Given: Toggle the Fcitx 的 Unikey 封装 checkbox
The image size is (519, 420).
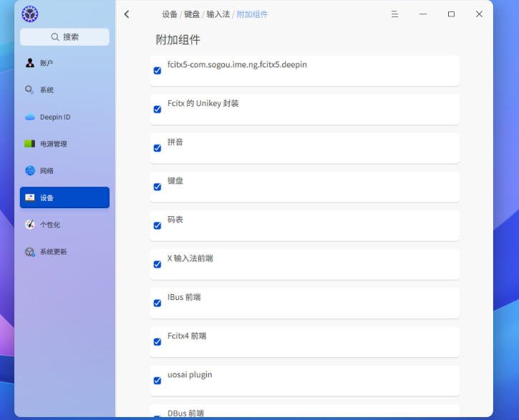Looking at the screenshot, I should point(157,109).
